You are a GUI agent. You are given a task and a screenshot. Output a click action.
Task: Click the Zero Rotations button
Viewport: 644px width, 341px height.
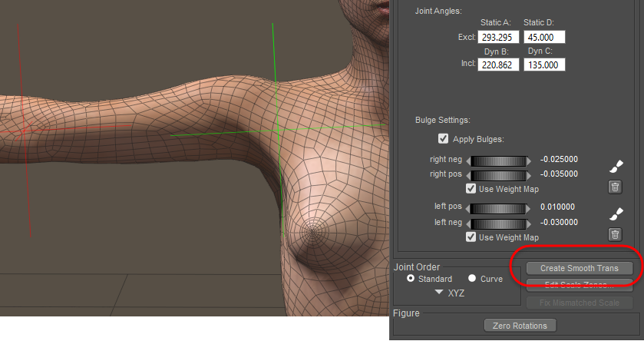click(x=521, y=326)
